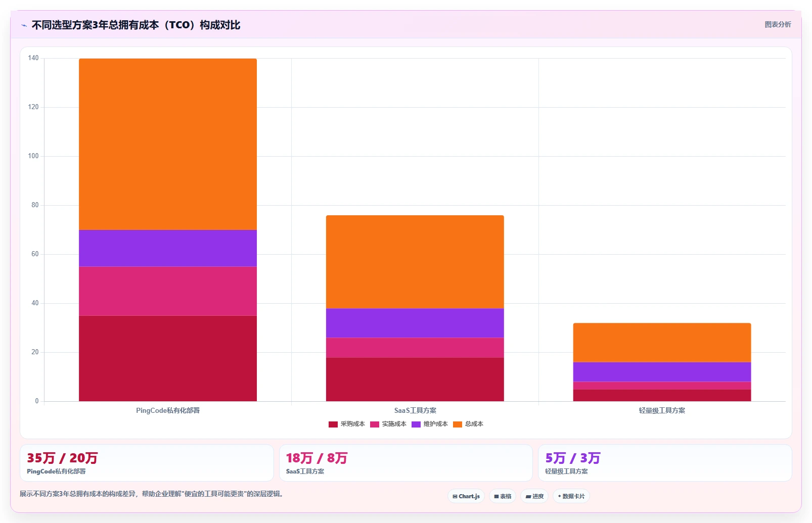Click the 轻量级工具方案 x-axis label

click(662, 410)
